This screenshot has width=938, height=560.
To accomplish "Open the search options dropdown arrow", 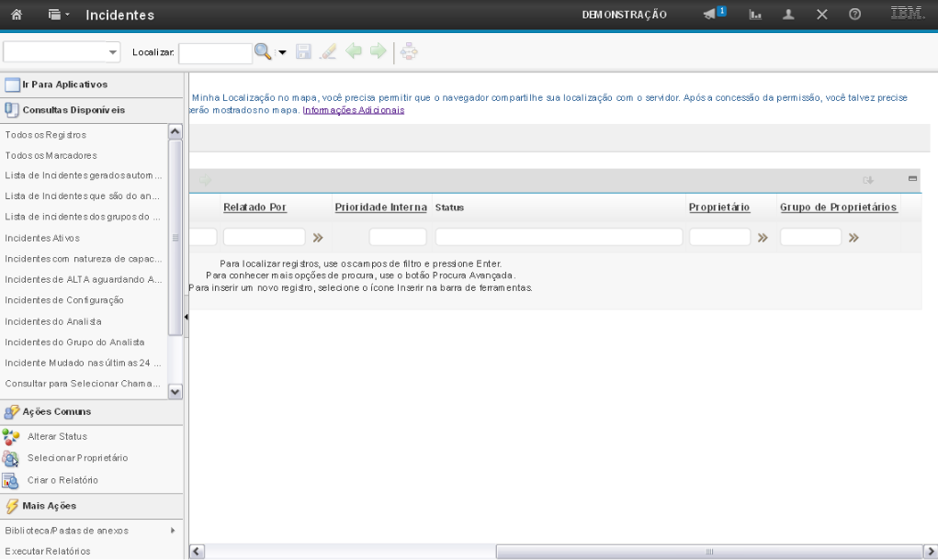I will pos(283,53).
